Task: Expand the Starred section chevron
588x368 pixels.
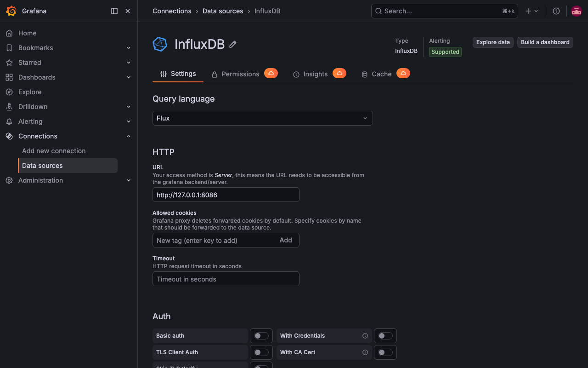Action: pos(129,63)
